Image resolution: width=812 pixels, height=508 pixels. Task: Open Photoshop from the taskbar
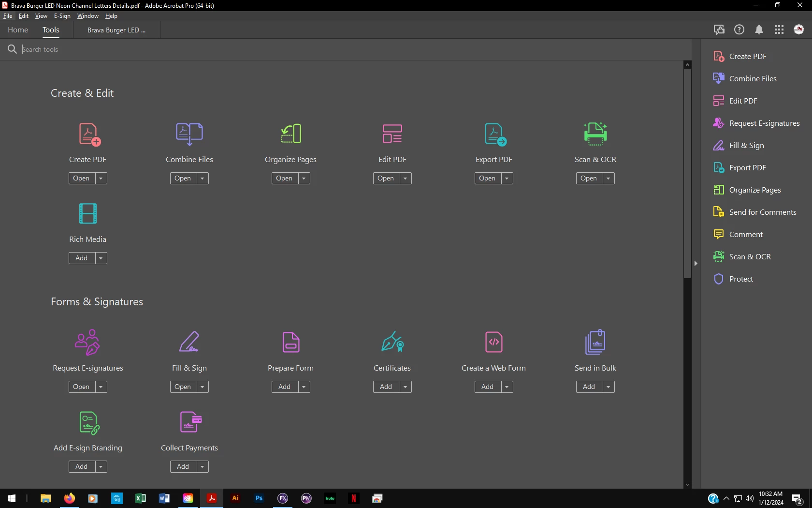click(259, 498)
